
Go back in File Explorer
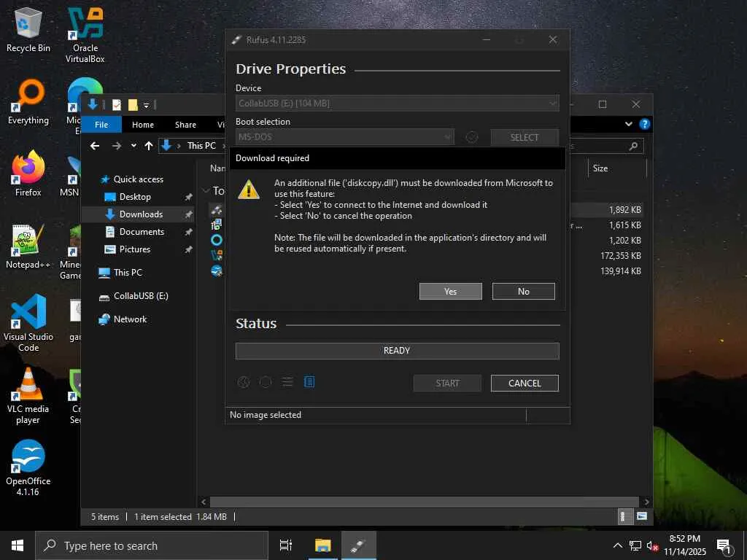point(95,146)
